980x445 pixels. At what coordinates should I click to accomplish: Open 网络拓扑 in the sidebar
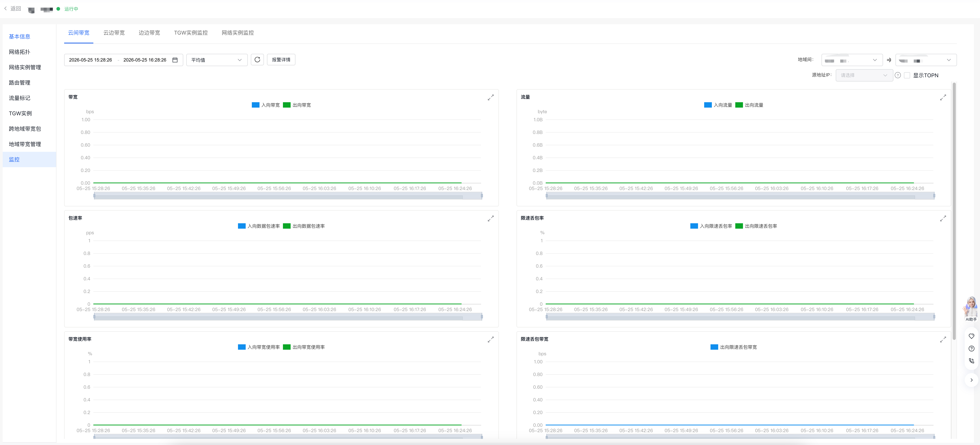point(29,52)
